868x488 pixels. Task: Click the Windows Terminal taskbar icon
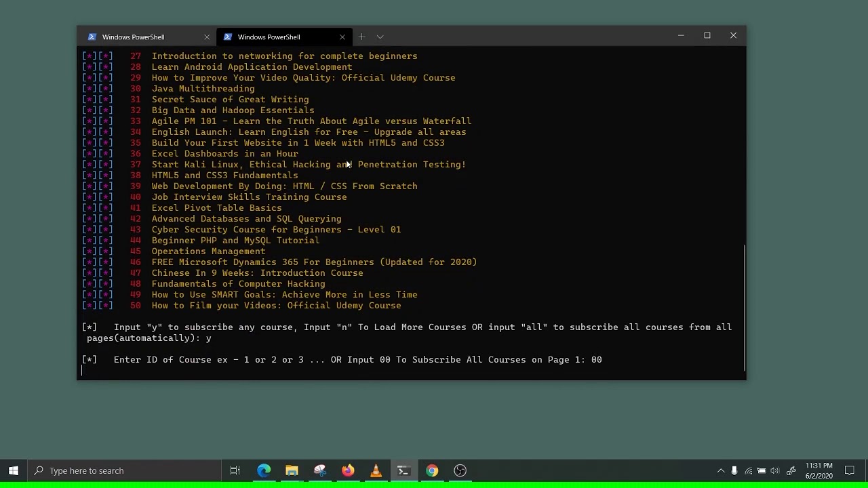[403, 470]
